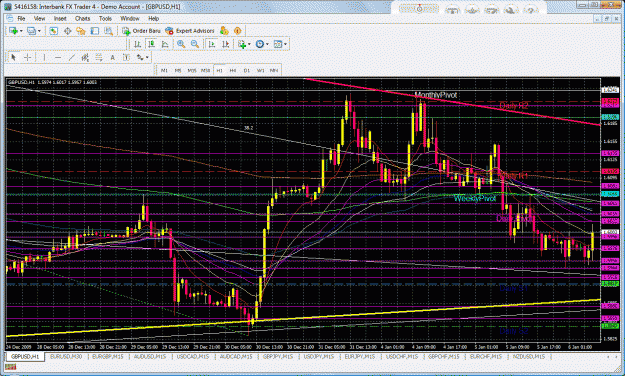The height and width of the screenshot is (376, 625).
Task: Click the Profiles toolbar icon
Action: click(x=31, y=31)
